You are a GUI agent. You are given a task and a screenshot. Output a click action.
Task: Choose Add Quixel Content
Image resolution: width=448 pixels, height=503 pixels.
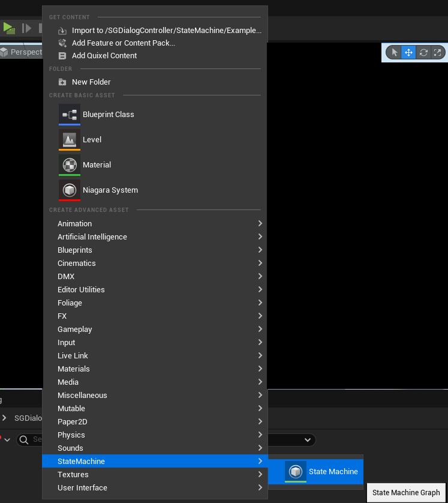coord(155,55)
